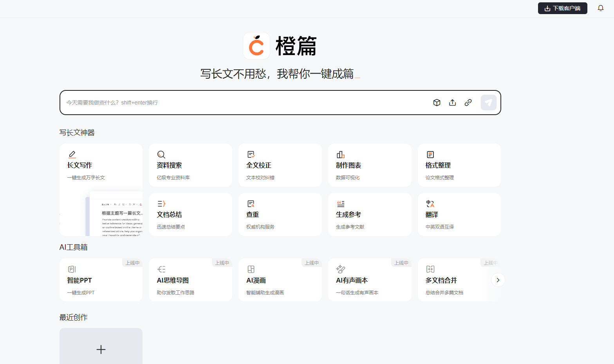Click the 论文格式整理 subtitle
This screenshot has width=614, height=364.
(x=440, y=178)
